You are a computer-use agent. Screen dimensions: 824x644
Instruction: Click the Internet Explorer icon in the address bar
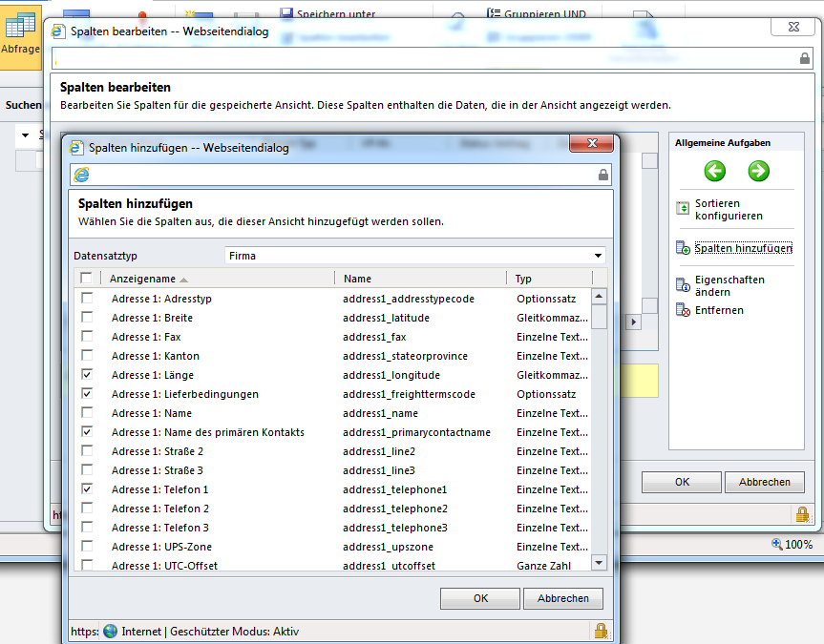pyautogui.click(x=83, y=176)
